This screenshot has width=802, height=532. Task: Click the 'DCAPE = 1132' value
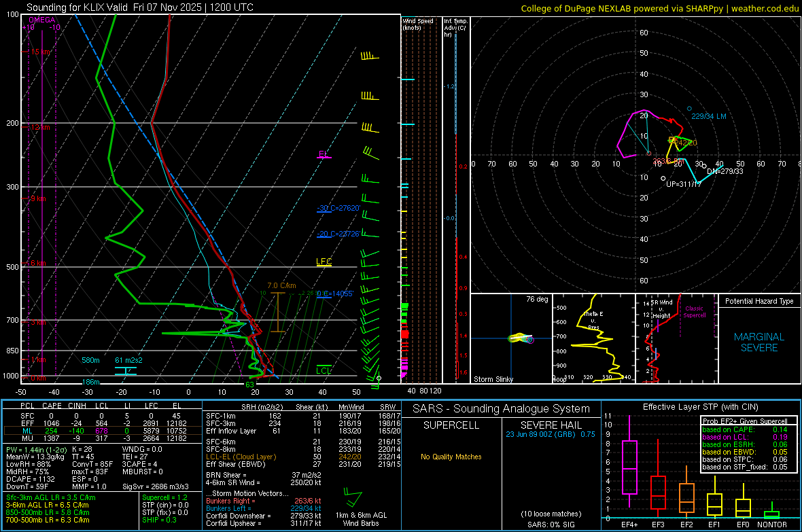coord(30,479)
